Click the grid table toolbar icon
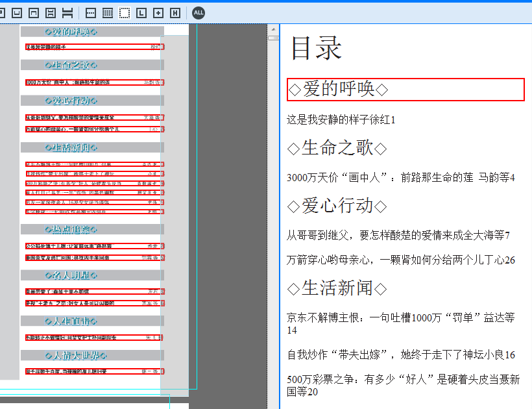 tap(108, 13)
